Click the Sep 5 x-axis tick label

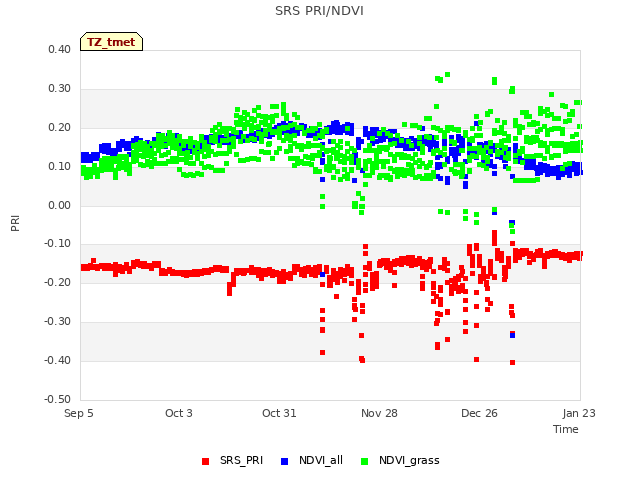[79, 413]
